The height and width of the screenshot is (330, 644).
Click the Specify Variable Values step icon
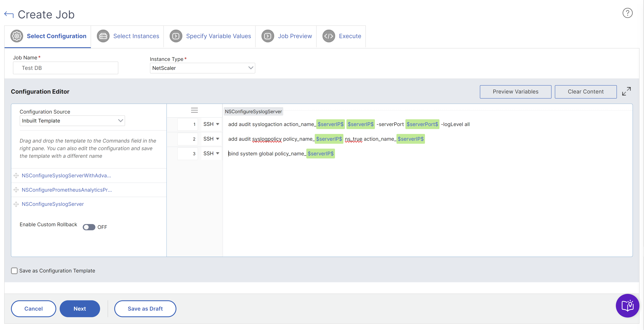[176, 36]
